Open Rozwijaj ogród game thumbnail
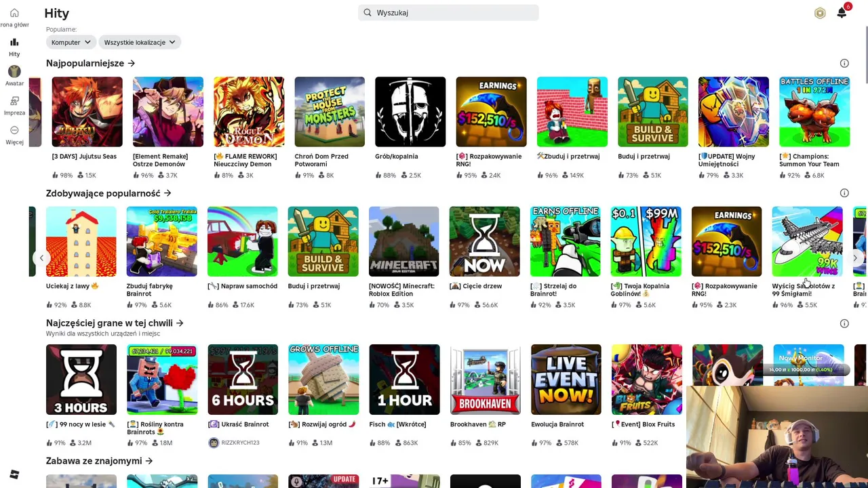The image size is (868, 488). (323, 380)
